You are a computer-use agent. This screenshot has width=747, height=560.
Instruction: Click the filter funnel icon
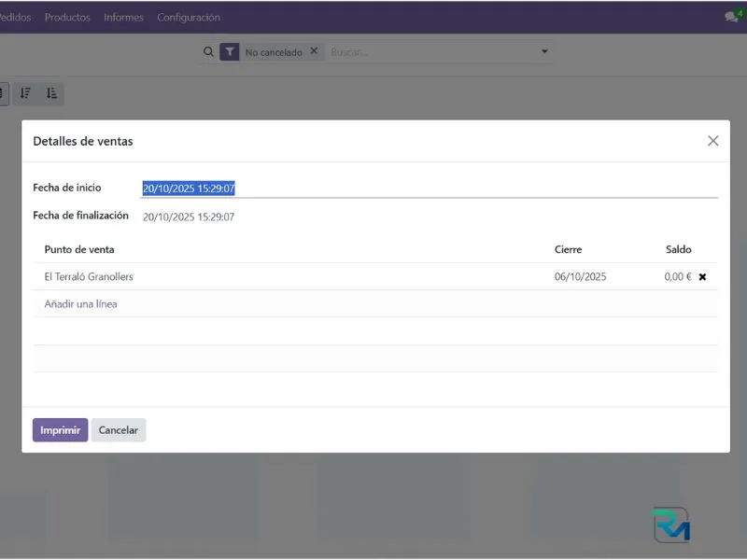(x=230, y=52)
